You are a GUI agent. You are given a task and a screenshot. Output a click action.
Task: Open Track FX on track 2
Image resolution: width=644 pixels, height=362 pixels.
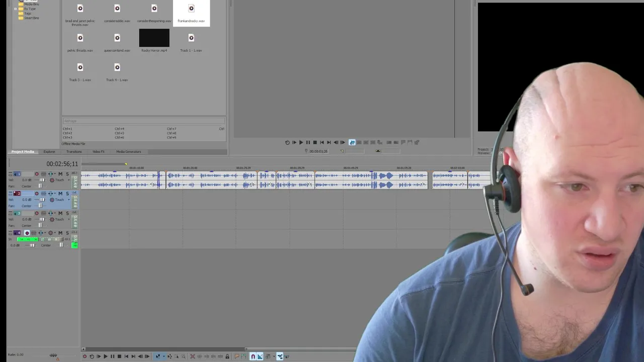44,194
